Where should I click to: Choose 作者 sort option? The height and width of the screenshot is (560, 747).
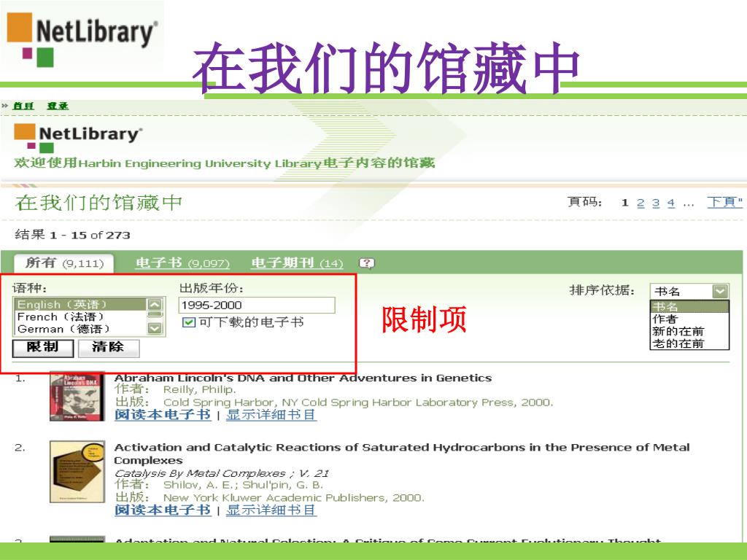click(689, 319)
